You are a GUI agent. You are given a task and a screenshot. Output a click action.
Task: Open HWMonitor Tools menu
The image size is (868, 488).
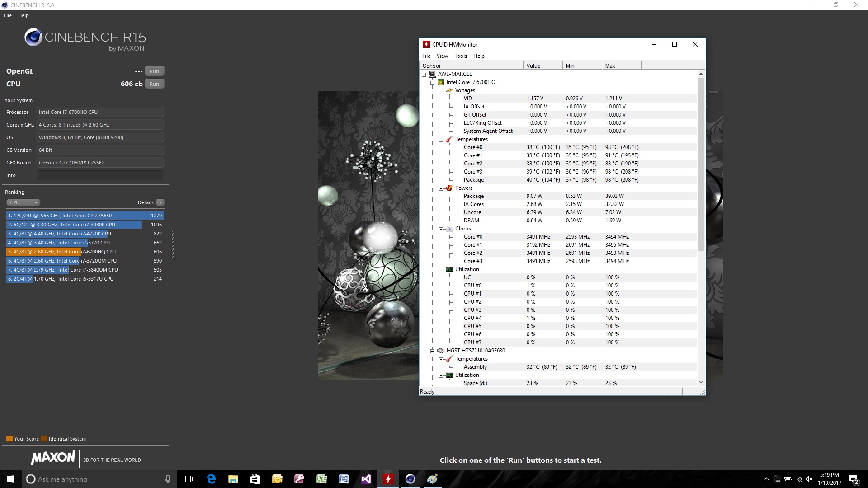[x=461, y=56]
